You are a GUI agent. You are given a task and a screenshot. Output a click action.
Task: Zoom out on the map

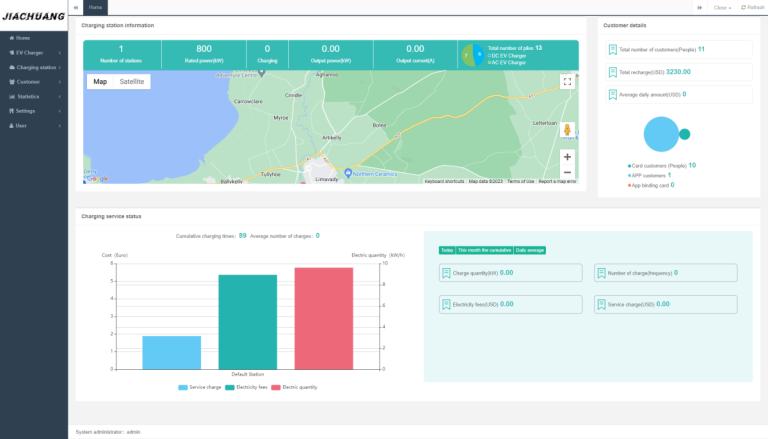(x=567, y=171)
